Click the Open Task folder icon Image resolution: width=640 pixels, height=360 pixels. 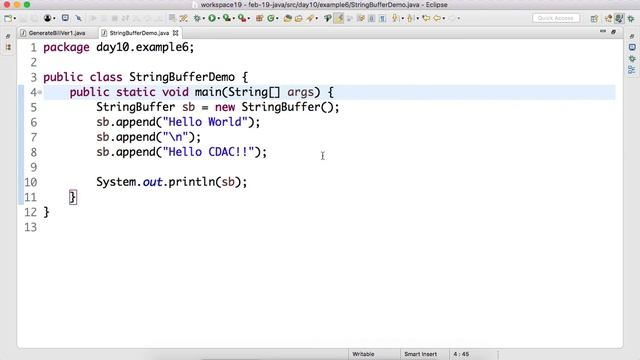pyautogui.click(x=299, y=18)
